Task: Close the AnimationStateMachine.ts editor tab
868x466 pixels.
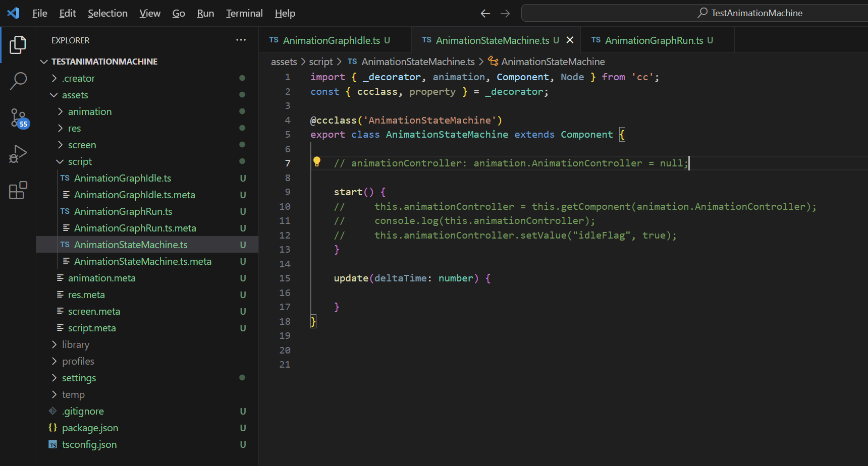Action: click(570, 40)
